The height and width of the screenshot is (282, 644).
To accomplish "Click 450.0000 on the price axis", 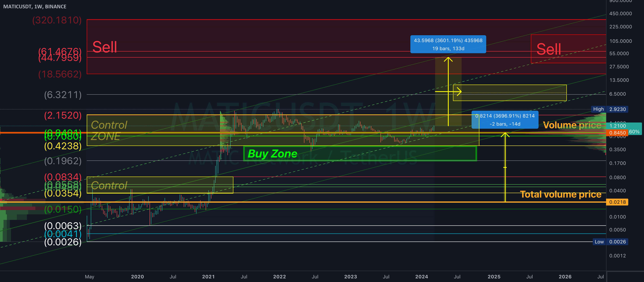I will coord(620,13).
